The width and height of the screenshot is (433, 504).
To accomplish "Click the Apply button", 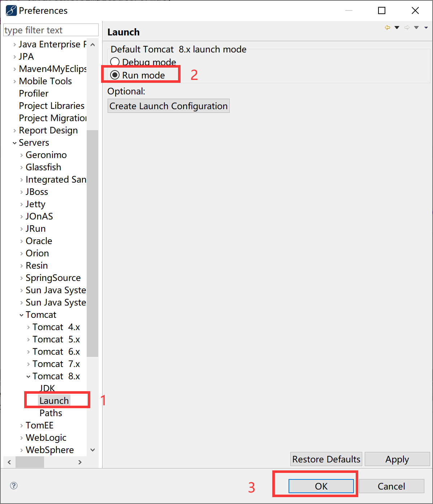I will click(397, 459).
